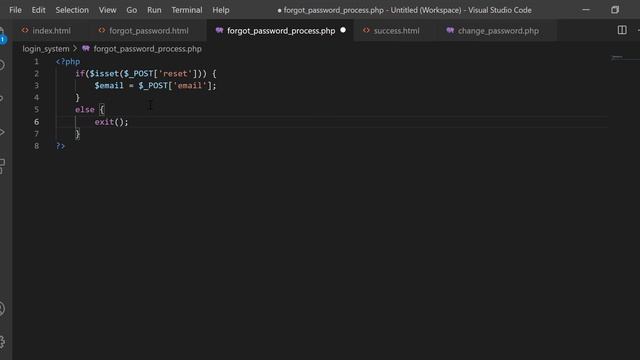Open the View menu
Viewport: 640px width, 360px height.
pos(107,10)
